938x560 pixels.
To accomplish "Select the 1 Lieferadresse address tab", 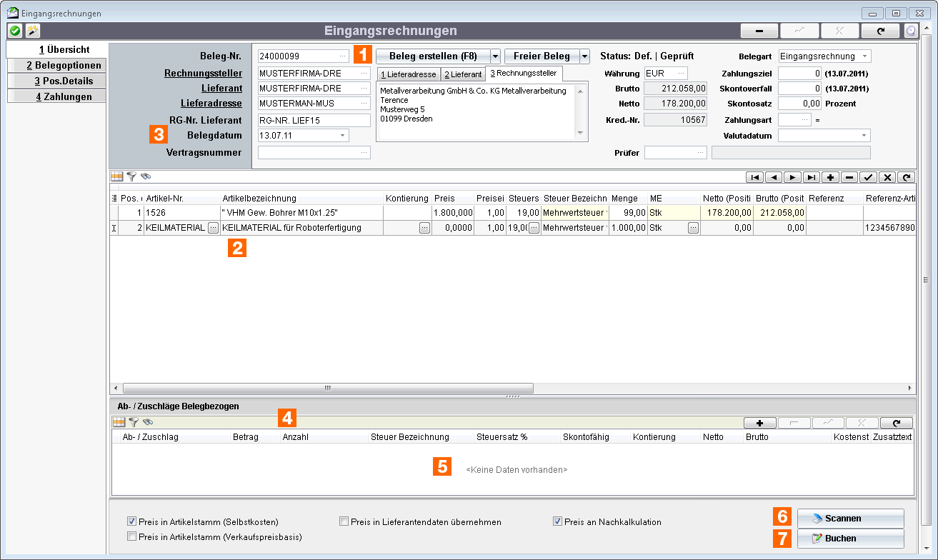I will pos(408,74).
